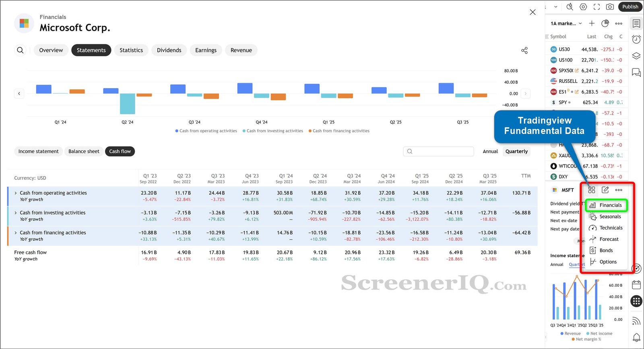
Task: Open the Calendar icon in sidebar
Action: pyautogui.click(x=636, y=285)
